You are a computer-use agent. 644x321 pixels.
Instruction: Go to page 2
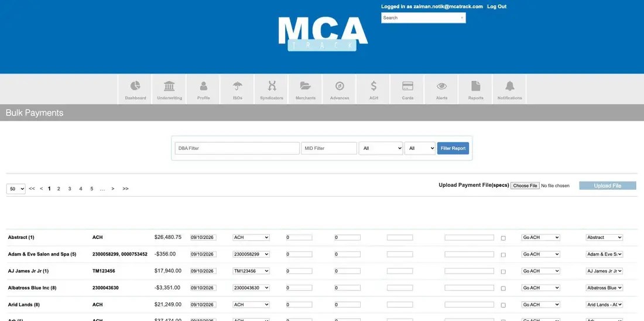pos(59,189)
